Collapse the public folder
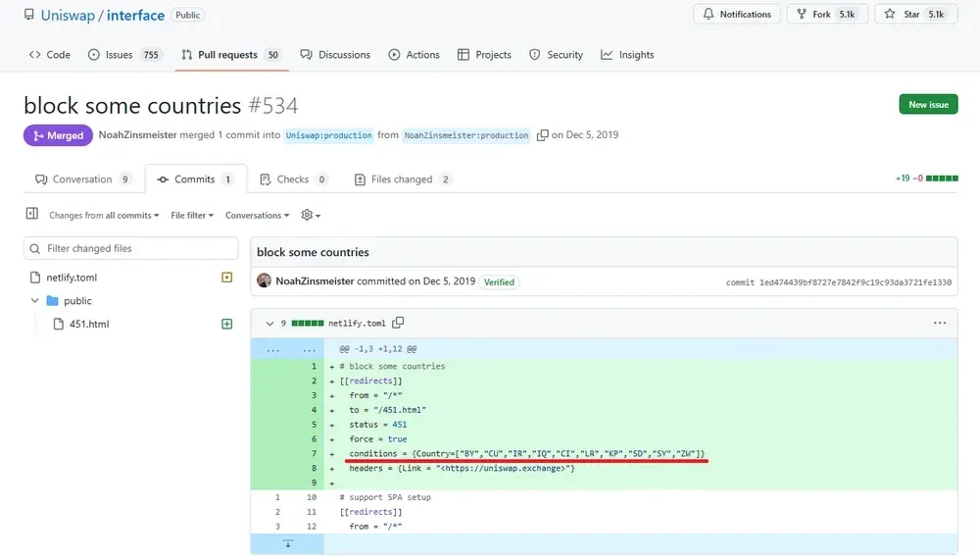The image size is (980, 559). (x=35, y=301)
